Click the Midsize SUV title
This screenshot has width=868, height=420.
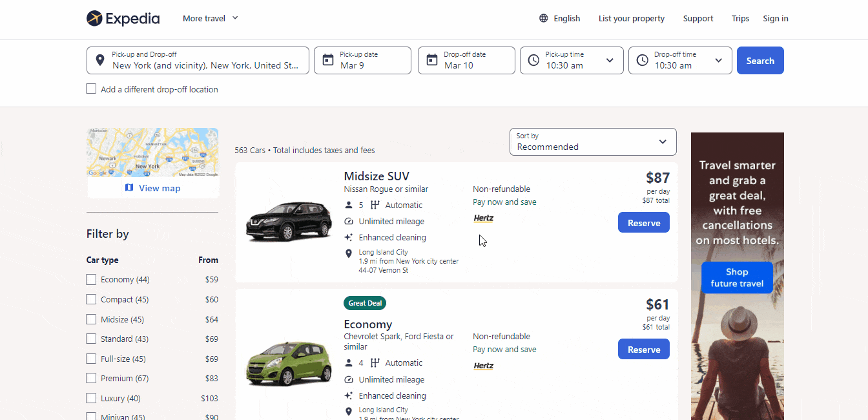click(377, 176)
